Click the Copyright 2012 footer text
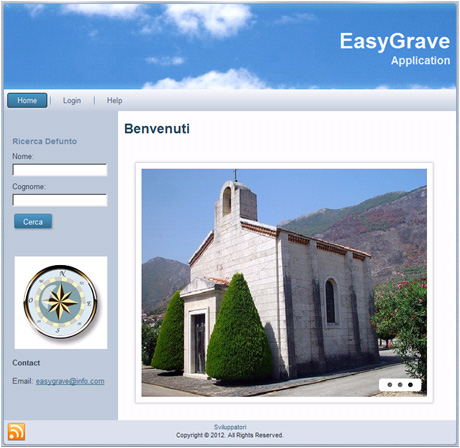 230,435
